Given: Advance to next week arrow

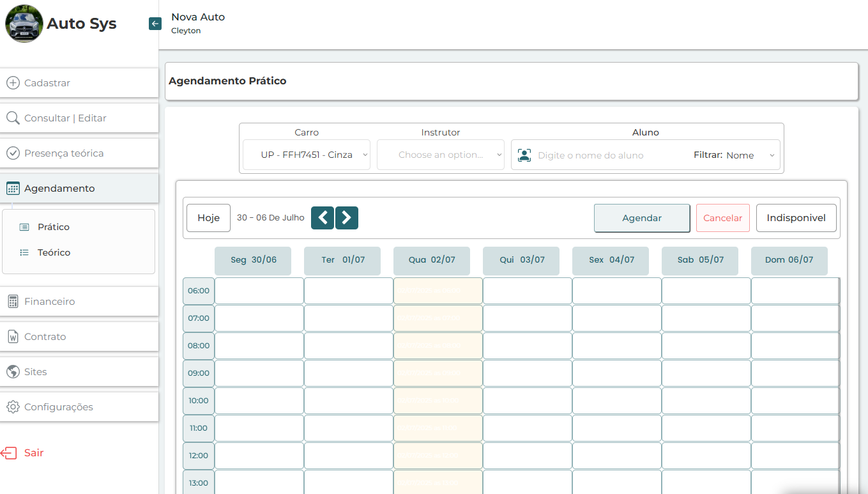Looking at the screenshot, I should [347, 218].
